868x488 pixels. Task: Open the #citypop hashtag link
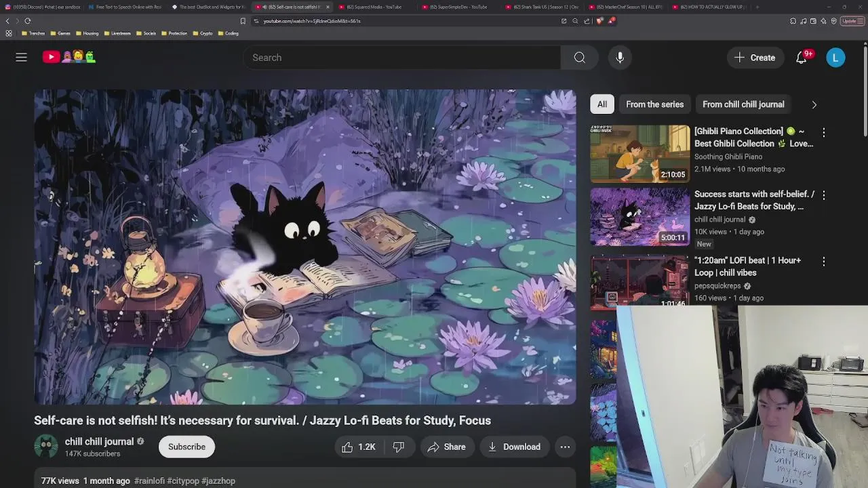(x=183, y=481)
